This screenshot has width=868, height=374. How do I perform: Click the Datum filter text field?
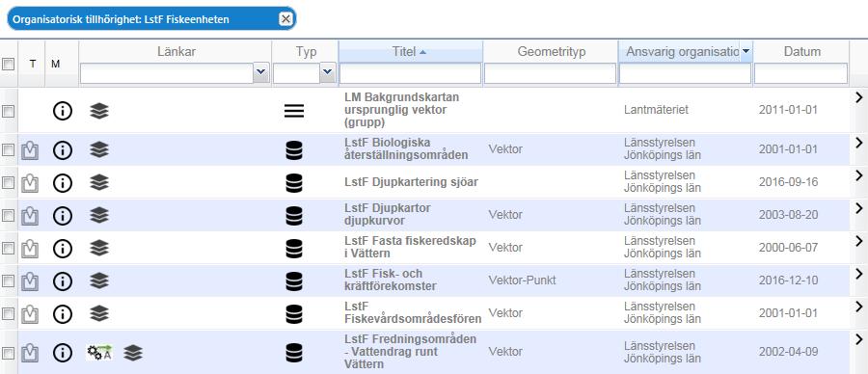[801, 73]
